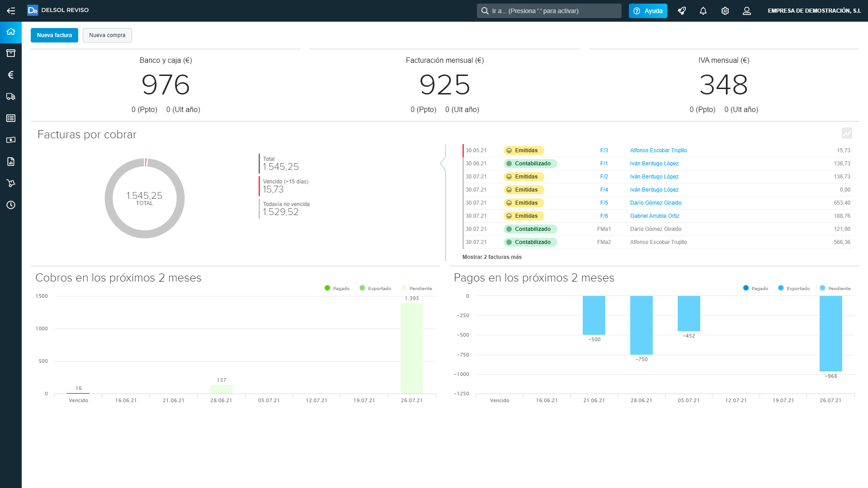The image size is (868, 488).
Task: Open the delivery truck sidebar icon
Action: 11,97
